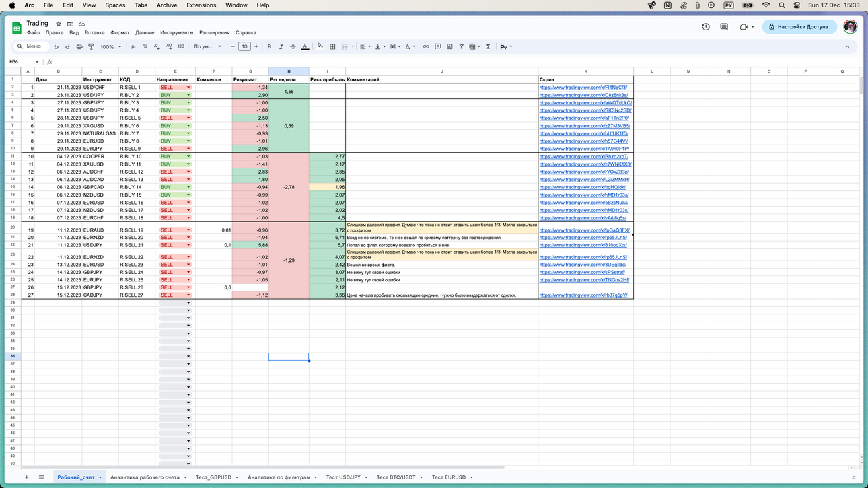Decrease font size with minus

(233, 47)
